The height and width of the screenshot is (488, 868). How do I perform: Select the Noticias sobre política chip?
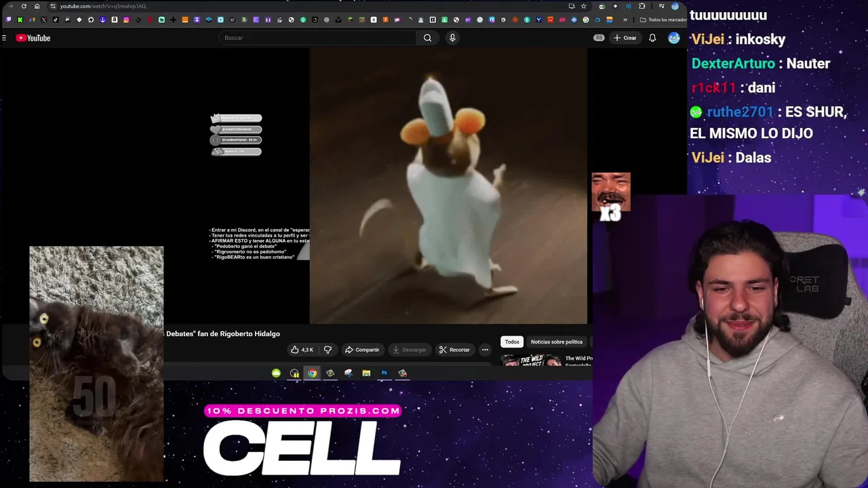[x=557, y=342]
